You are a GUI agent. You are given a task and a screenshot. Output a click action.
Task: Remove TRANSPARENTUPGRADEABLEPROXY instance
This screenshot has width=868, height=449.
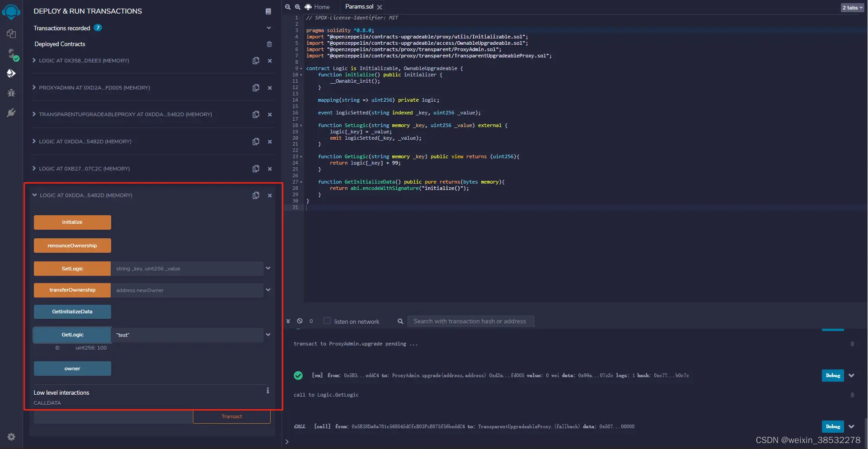pos(270,114)
